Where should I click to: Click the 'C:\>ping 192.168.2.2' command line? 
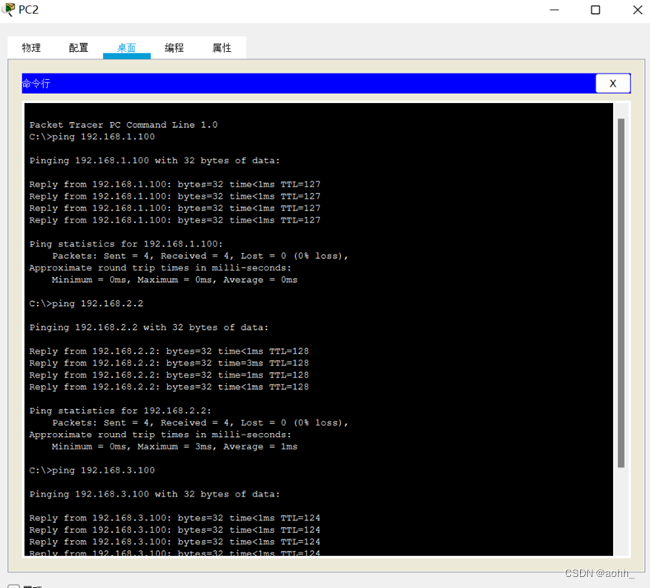coord(86,304)
